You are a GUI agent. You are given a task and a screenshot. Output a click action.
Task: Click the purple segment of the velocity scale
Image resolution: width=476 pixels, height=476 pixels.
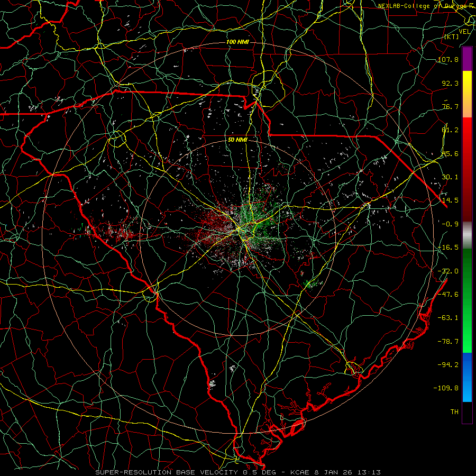click(467, 59)
